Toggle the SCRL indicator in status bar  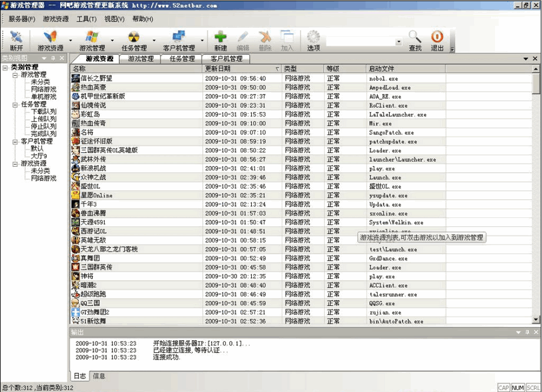[x=531, y=388]
